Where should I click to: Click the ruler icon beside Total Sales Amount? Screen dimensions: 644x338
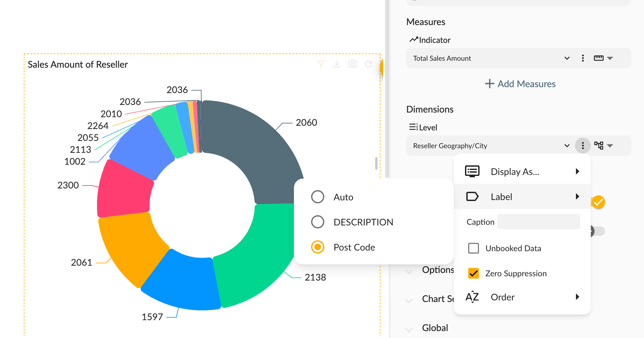pos(598,58)
